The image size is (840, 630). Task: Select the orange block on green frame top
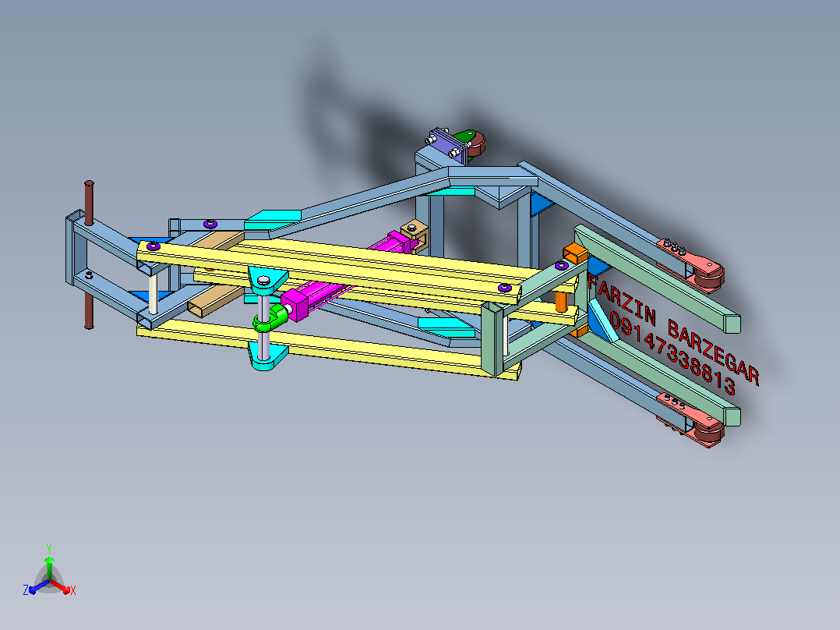[x=575, y=253]
